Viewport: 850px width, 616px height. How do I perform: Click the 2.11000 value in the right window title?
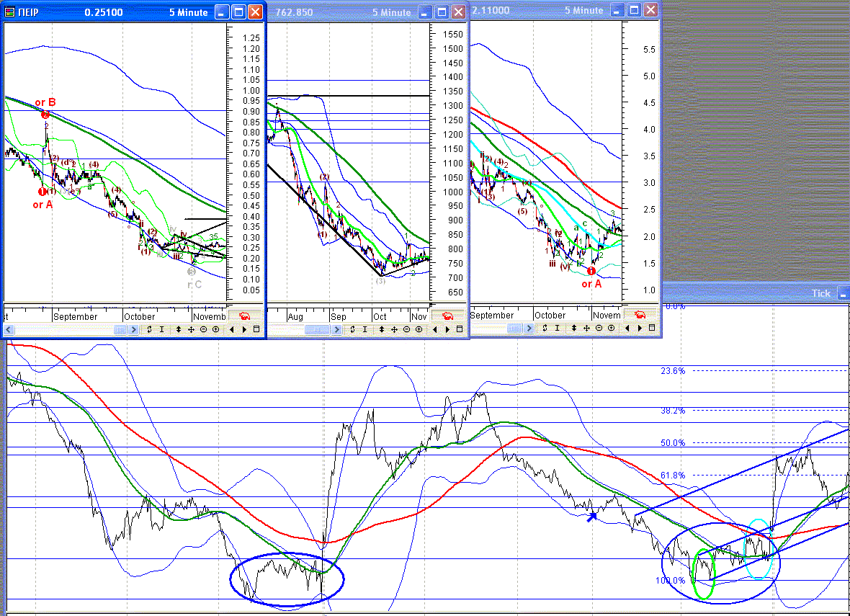click(x=491, y=10)
